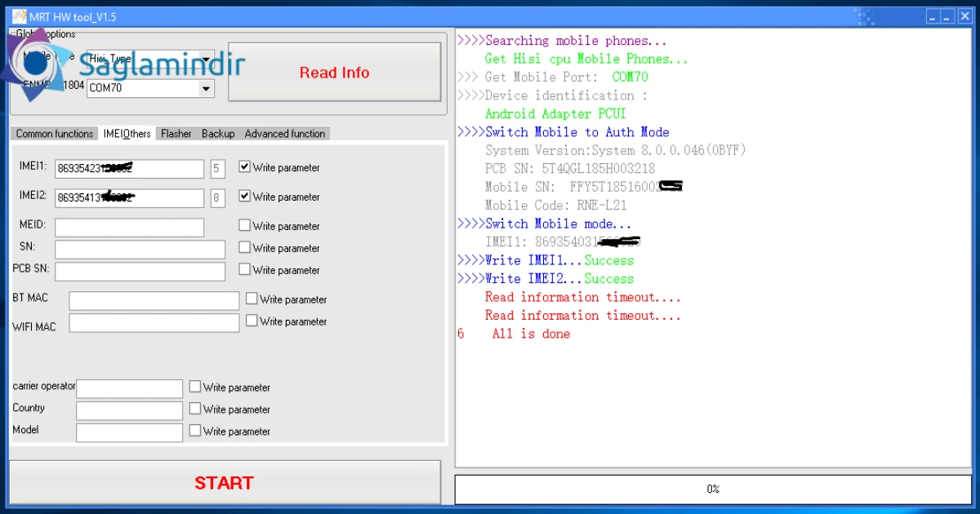Click the 'Mobile SN:' log line
Screen dimensions: 980x514
[584, 187]
